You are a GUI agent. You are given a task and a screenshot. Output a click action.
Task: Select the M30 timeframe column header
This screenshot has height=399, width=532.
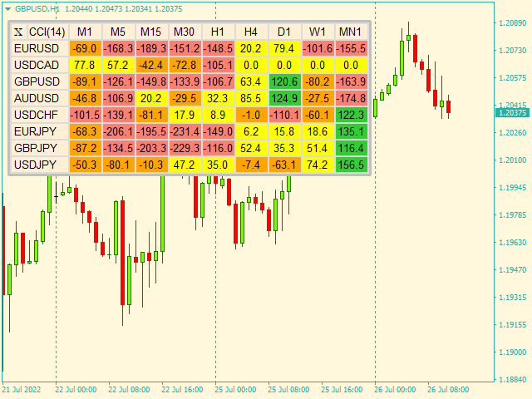(x=185, y=32)
